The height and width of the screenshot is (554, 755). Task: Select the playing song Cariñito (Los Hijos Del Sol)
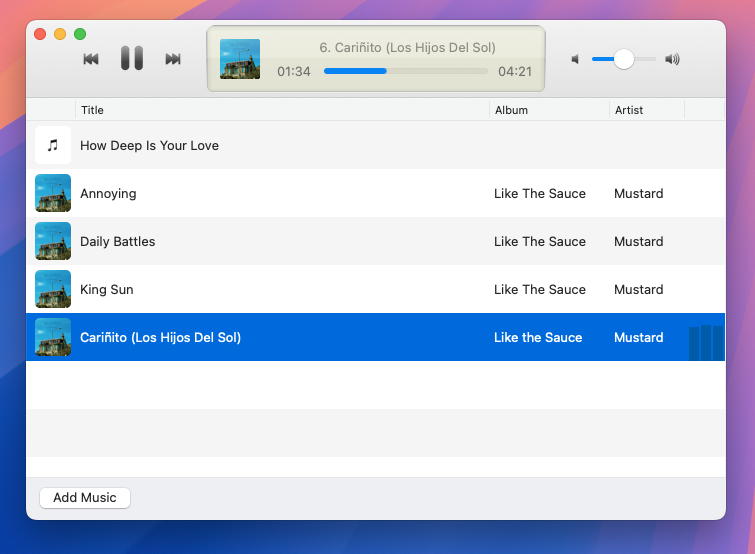[x=376, y=337]
